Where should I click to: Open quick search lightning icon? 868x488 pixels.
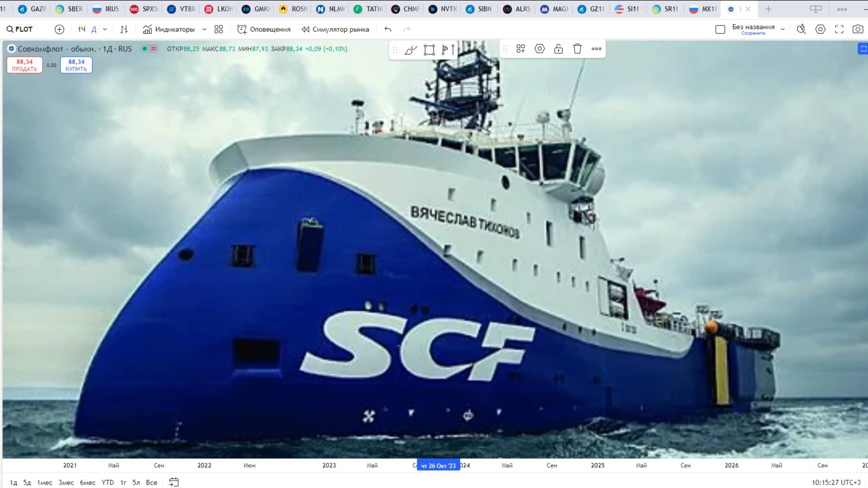pyautogui.click(x=801, y=29)
